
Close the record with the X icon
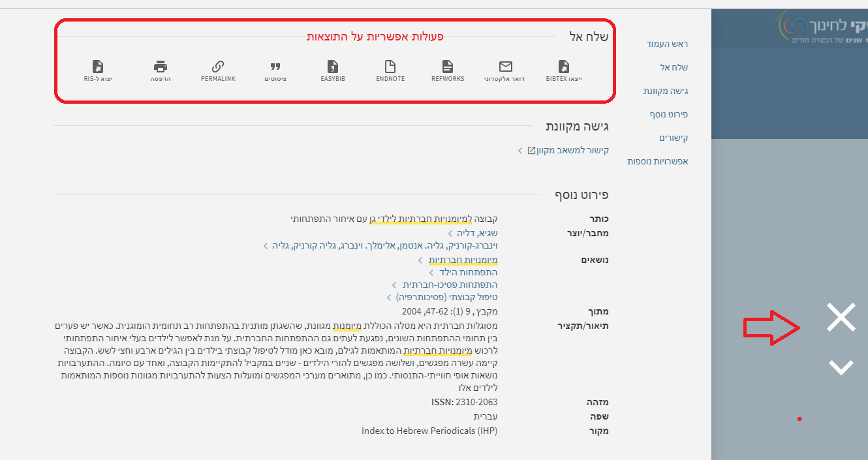pyautogui.click(x=841, y=317)
